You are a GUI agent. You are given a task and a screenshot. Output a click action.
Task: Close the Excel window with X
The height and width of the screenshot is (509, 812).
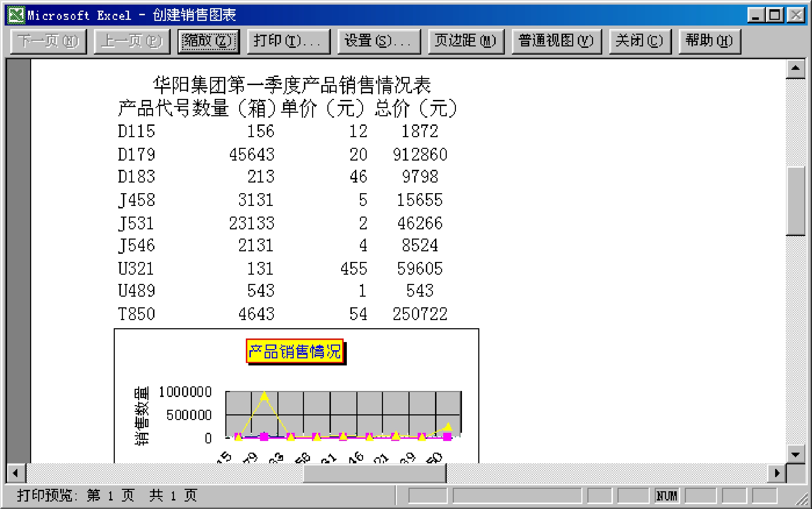[x=796, y=15]
